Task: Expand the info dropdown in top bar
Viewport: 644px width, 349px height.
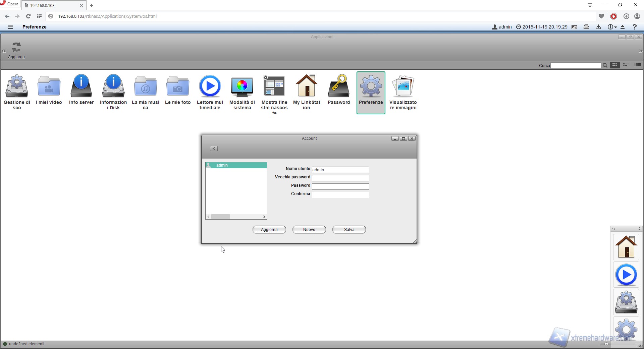Action: pos(612,27)
